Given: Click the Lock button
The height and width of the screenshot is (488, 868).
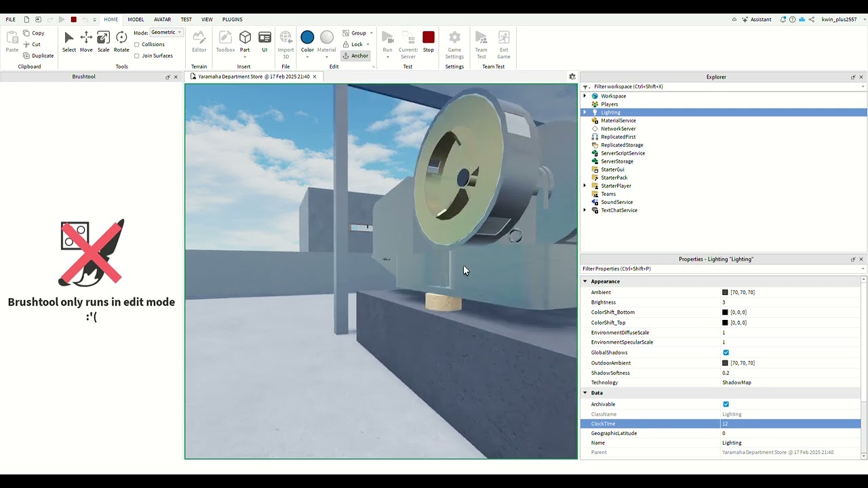Looking at the screenshot, I should (x=353, y=44).
